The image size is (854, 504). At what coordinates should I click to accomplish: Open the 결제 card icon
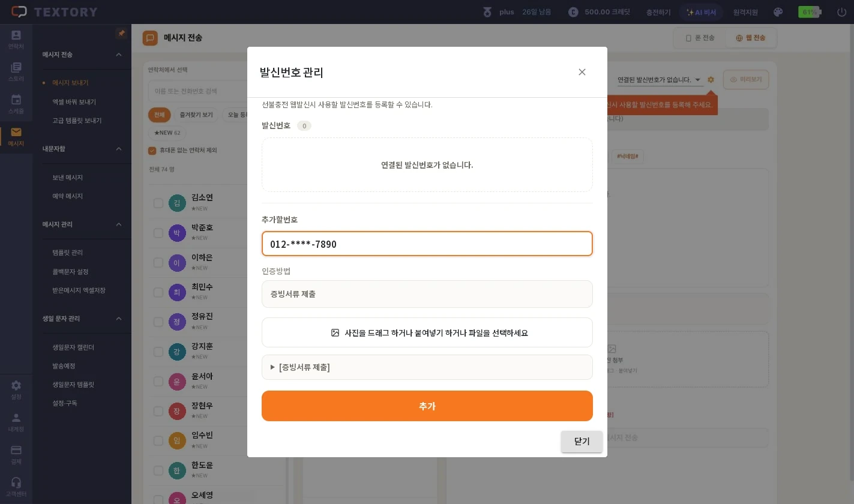16,454
